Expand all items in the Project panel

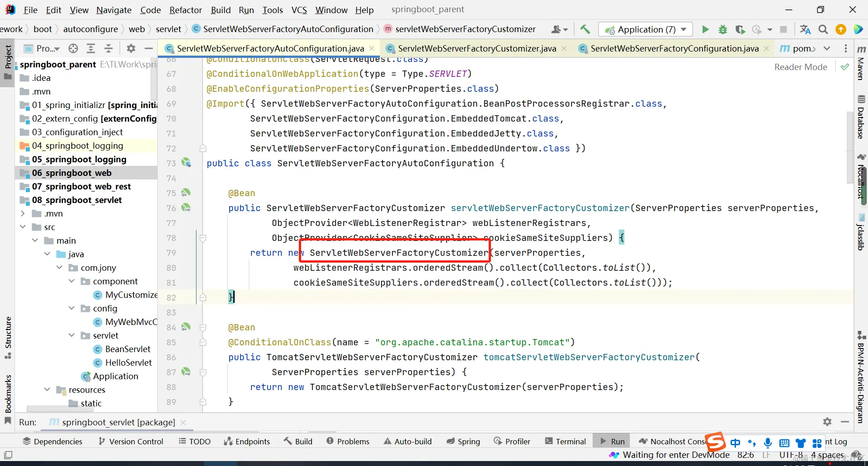(x=91, y=48)
